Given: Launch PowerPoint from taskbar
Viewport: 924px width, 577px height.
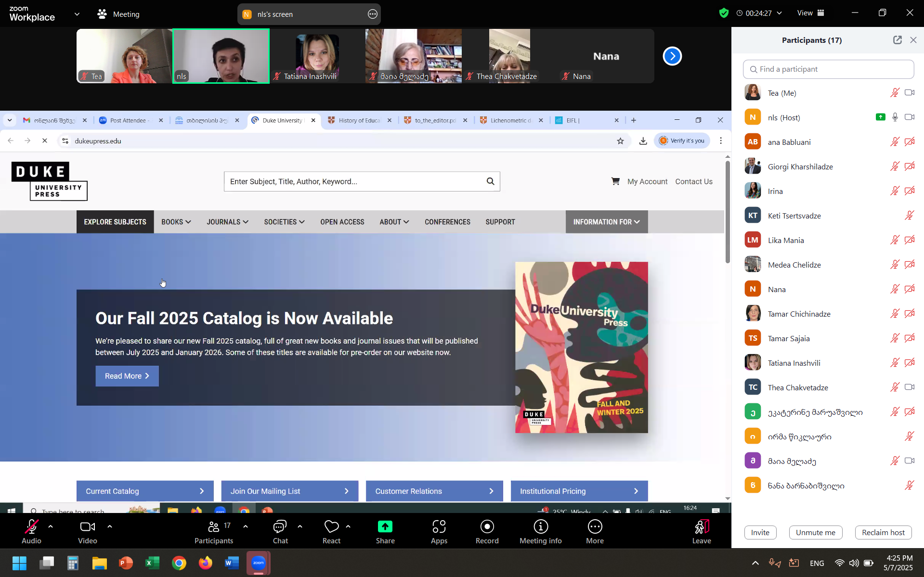Looking at the screenshot, I should [x=126, y=563].
